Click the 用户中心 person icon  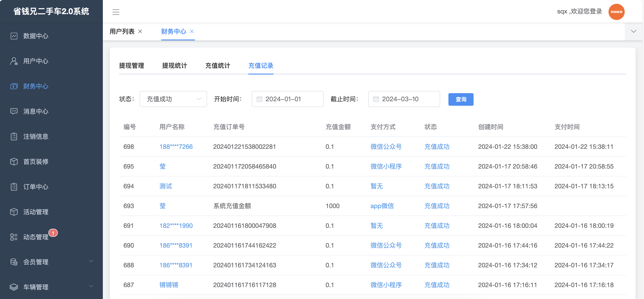[14, 61]
